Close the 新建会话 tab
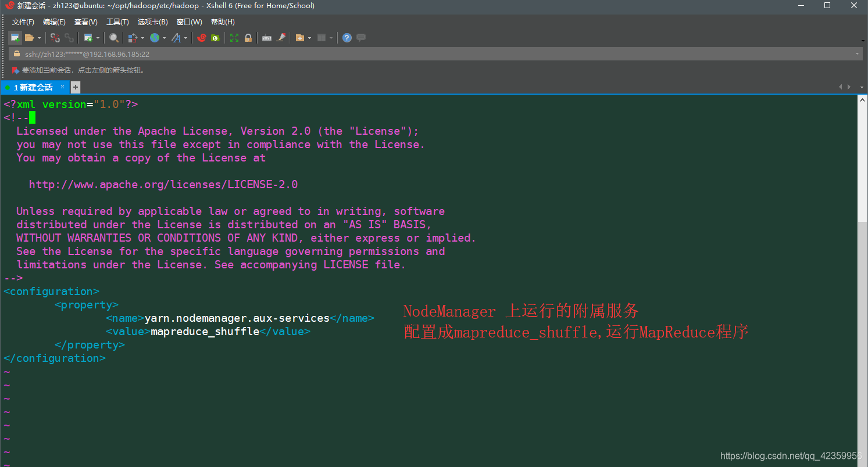 63,87
